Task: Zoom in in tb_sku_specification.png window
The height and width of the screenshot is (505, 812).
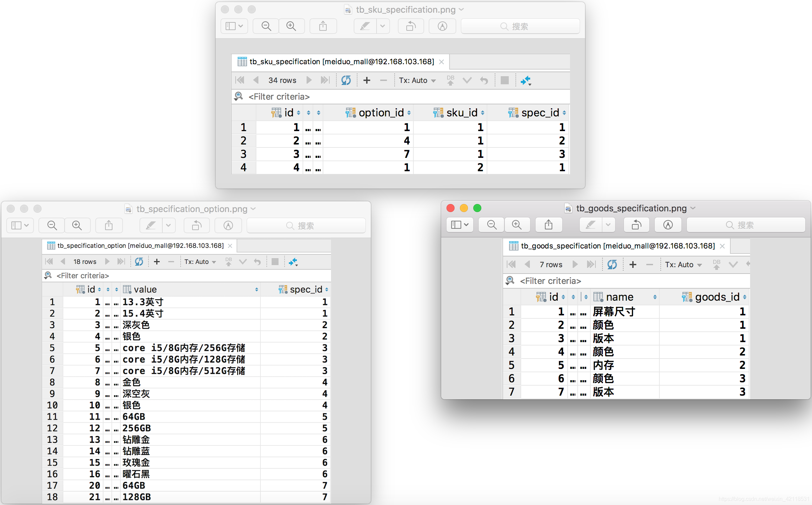Action: (291, 26)
